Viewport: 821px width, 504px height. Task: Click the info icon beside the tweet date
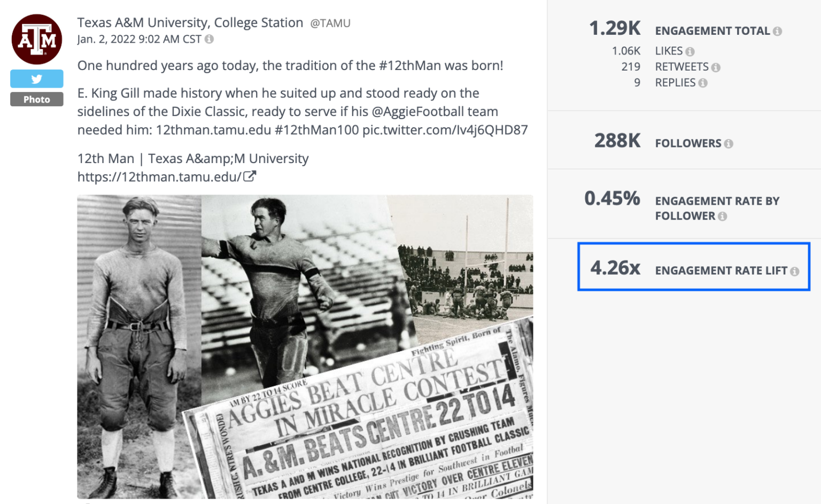tap(209, 39)
